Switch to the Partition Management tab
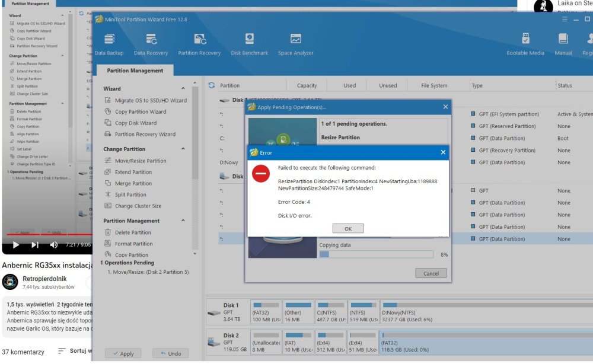 click(135, 71)
